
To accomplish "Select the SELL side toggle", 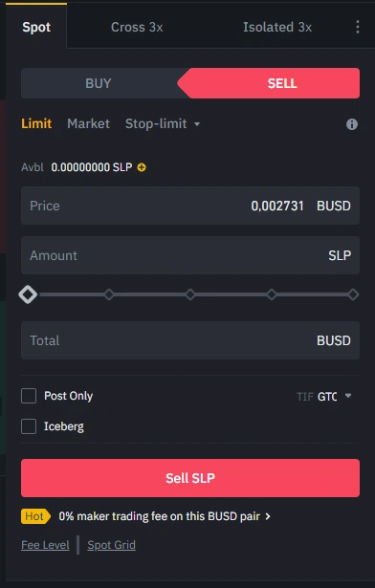I will 269,83.
